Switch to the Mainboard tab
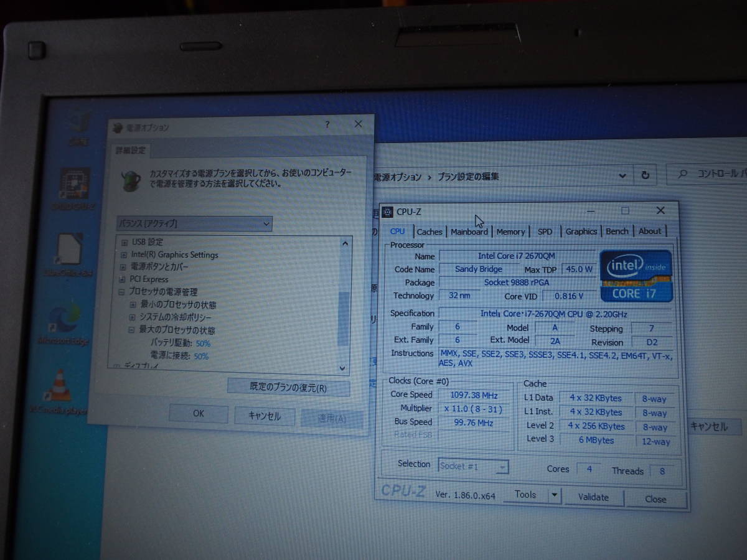Viewport: 747px width, 560px height. 469,231
